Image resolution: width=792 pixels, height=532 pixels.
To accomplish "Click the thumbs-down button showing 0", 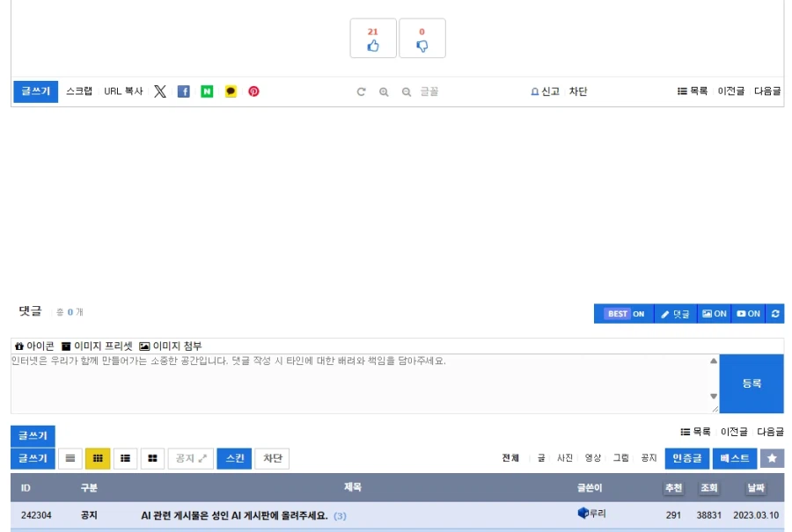I will 422,39.
